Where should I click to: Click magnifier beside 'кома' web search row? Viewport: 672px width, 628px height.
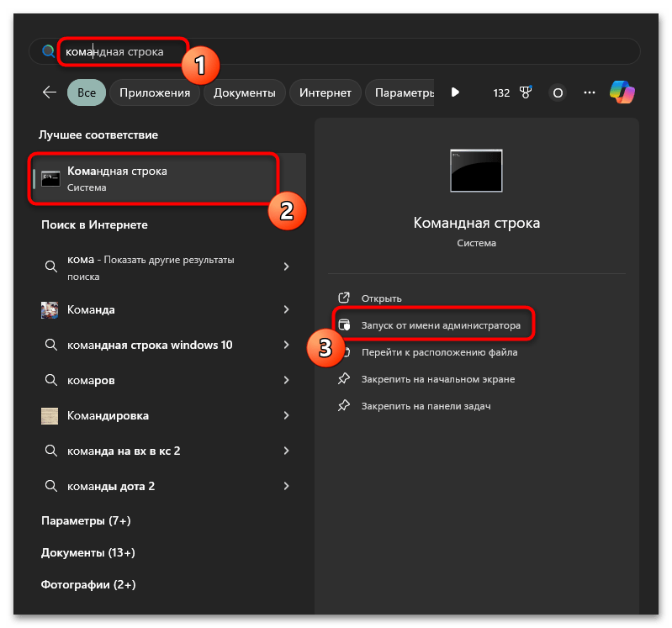51,267
